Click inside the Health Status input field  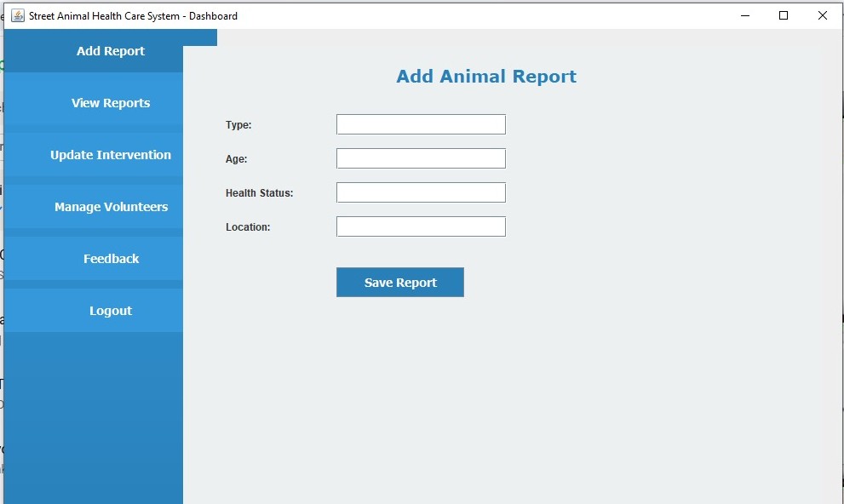pyautogui.click(x=420, y=192)
